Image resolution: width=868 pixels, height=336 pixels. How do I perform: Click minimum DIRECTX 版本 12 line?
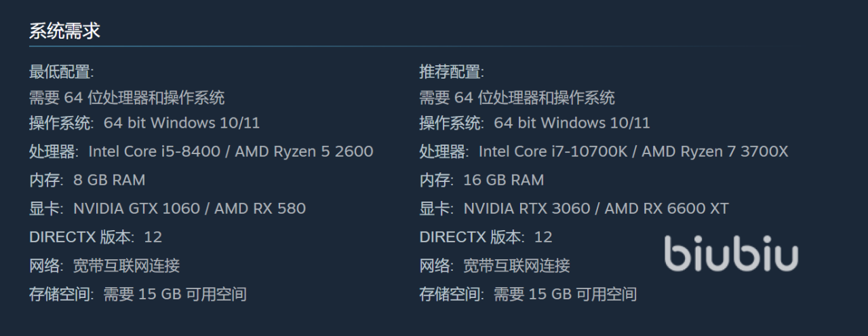[96, 237]
